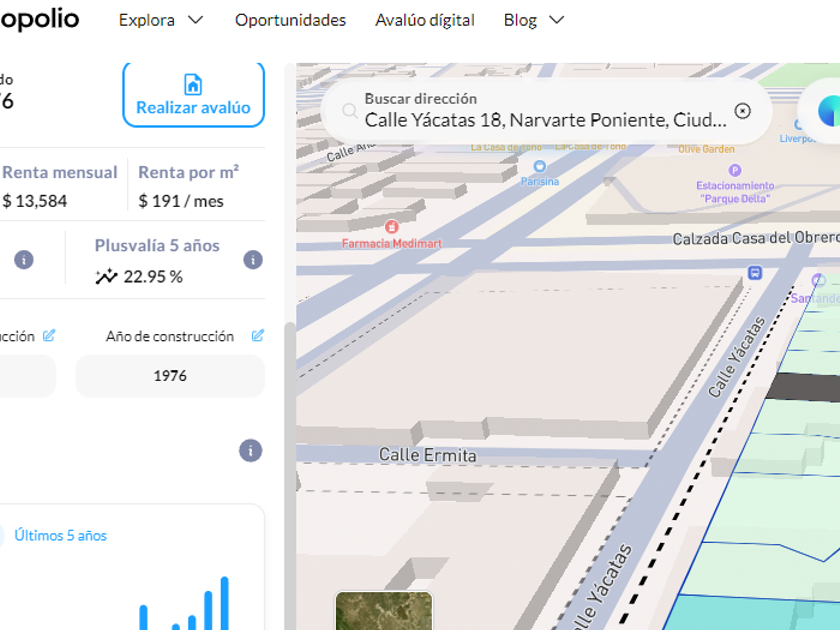Viewport: 840px width, 630px height.
Task: Click the $ 191 / mes value
Action: [x=181, y=201]
